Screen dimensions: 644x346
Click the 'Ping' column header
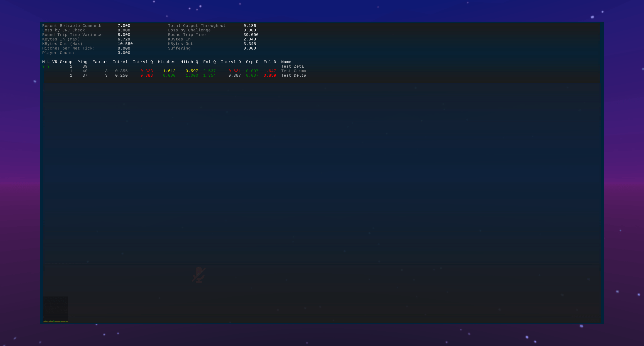tap(83, 62)
